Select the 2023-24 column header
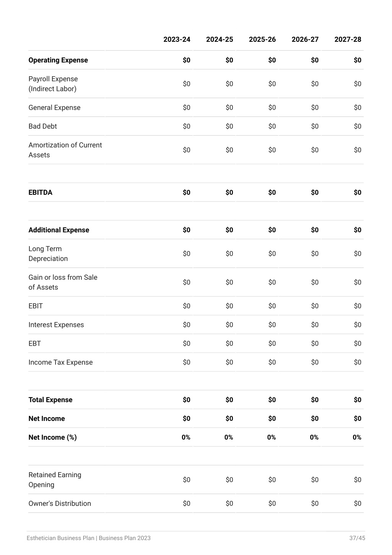Image resolution: width=392 pixels, height=555 pixels. click(x=176, y=39)
